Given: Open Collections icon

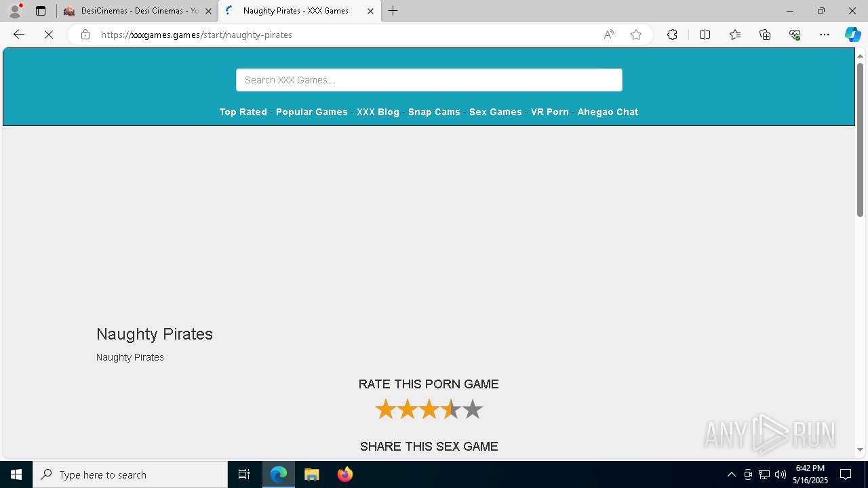Looking at the screenshot, I should click(765, 35).
